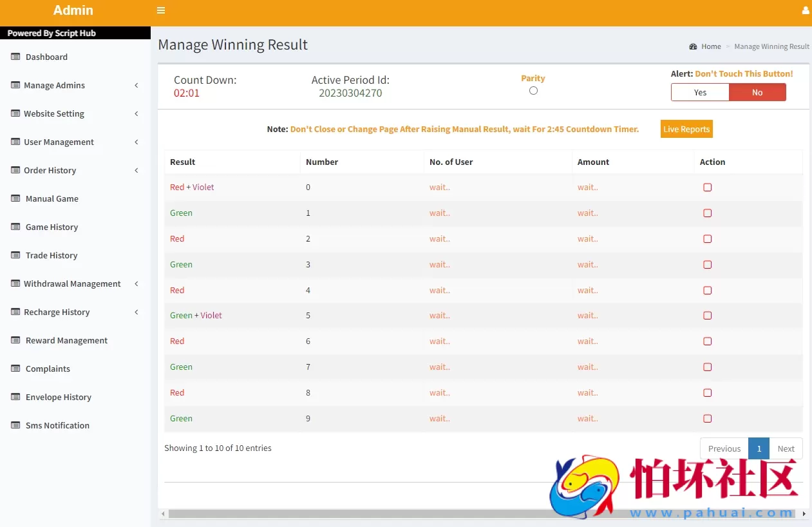The width and height of the screenshot is (812, 527).
Task: Open the user profile icon in top-right
Action: pyautogui.click(x=806, y=11)
